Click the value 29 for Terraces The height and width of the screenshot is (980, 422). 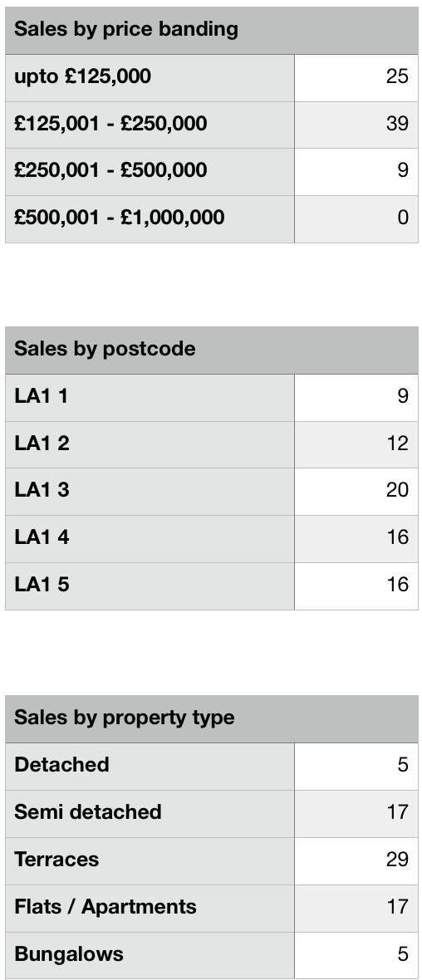(397, 860)
